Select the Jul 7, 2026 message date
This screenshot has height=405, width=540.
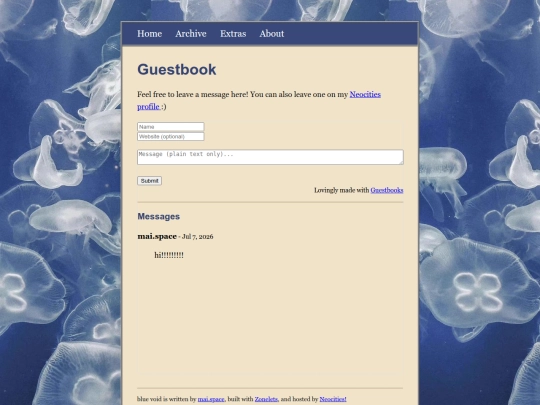(x=198, y=237)
